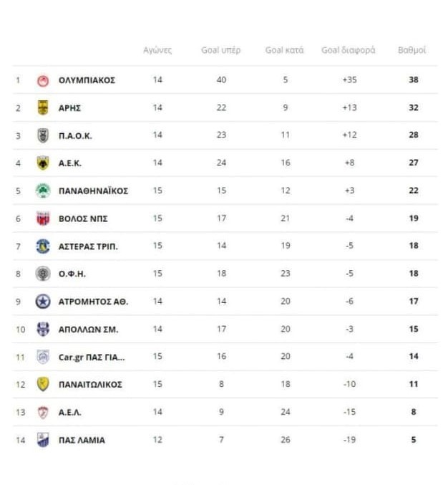Click the Atromitos blue star crest

click(x=43, y=302)
